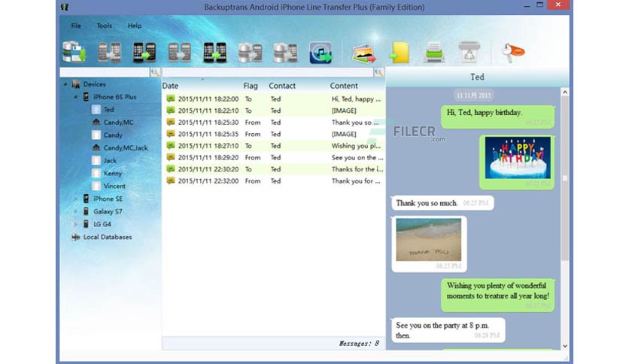Viewport: 629px width, 364px height.
Task: Click the yellow export to file icon
Action: [x=400, y=53]
